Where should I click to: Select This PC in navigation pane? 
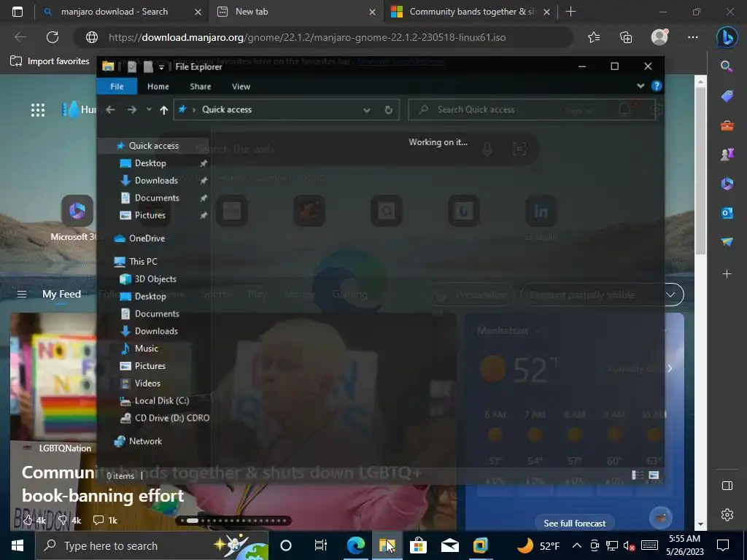point(143,262)
